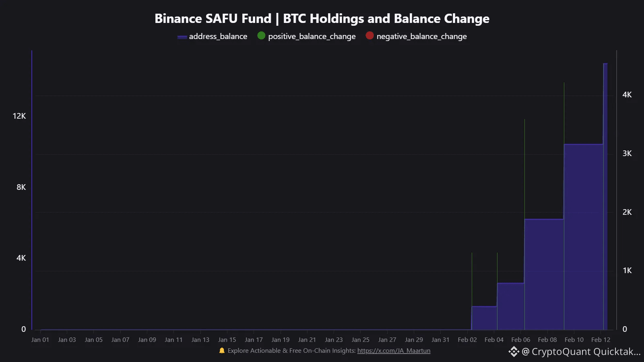644x362 pixels.
Task: Click the tallest balance bar at Feb 12
Action: [x=605, y=196]
